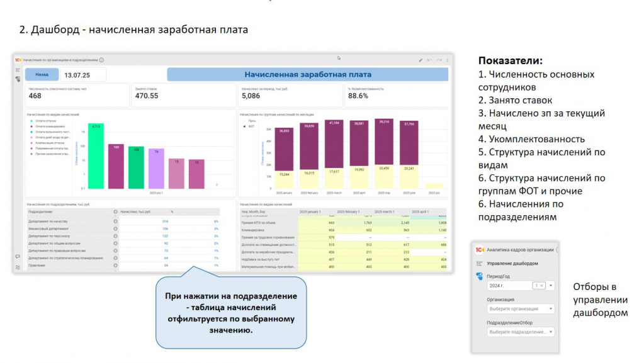This screenshot has height=363, width=644.
Task: Click the Премия КПЭ за объем row
Action: tap(343, 223)
